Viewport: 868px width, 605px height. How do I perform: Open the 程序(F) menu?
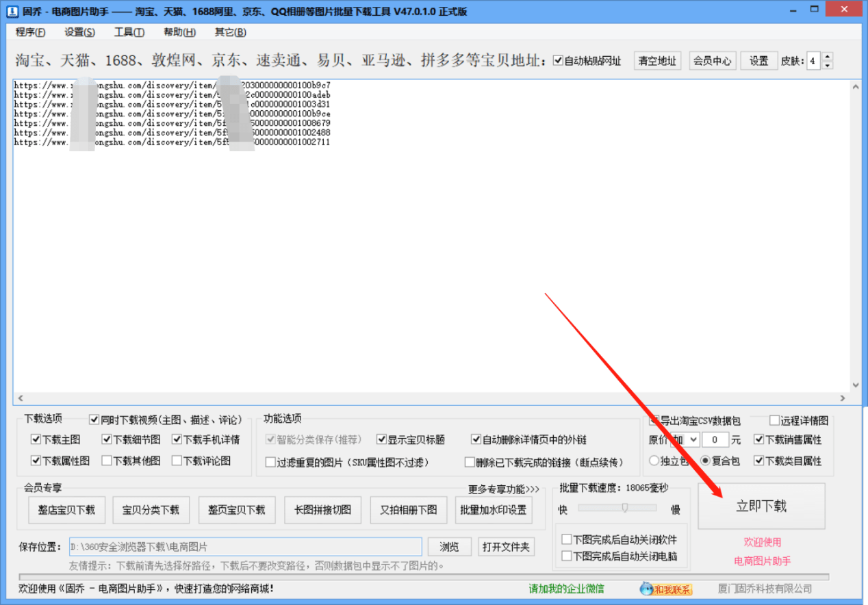(31, 32)
